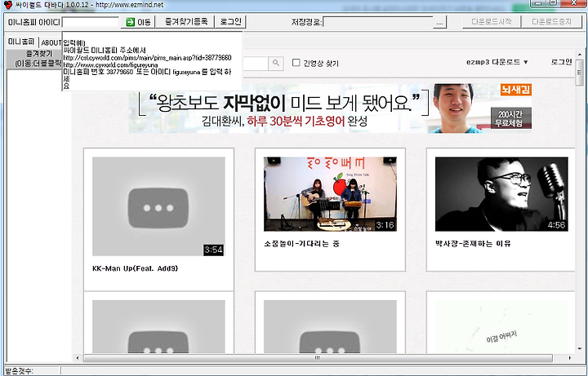Open the save path browse button
The image size is (588, 376).
tap(439, 22)
